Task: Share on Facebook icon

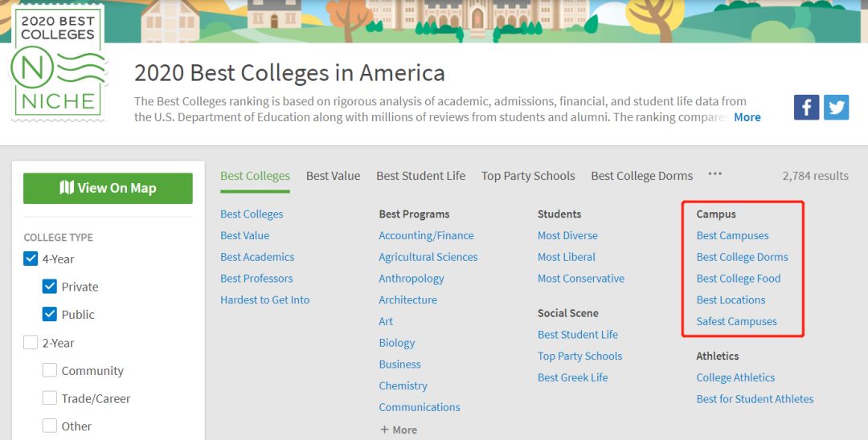Action: 806,108
